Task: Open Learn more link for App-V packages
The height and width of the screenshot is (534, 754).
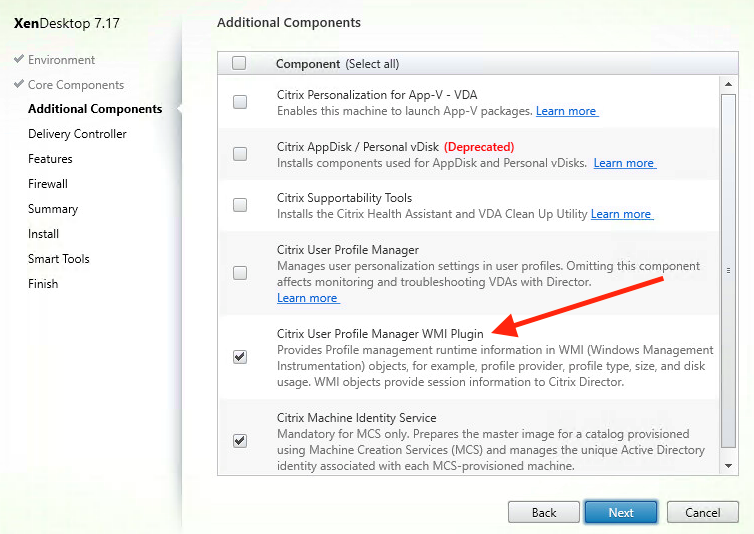Action: tap(567, 111)
